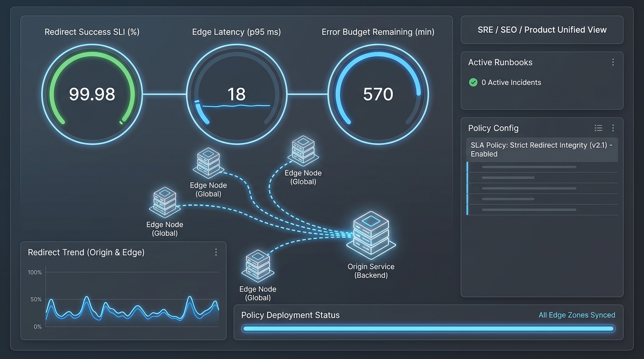Click the 50% axis label on trend chart
The height and width of the screenshot is (359, 644).
pyautogui.click(x=36, y=299)
